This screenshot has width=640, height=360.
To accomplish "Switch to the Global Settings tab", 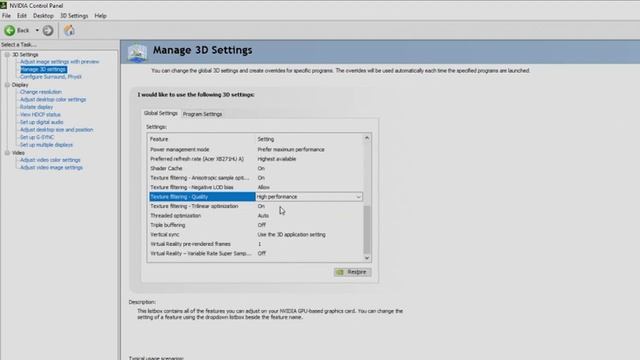I will click(x=160, y=113).
